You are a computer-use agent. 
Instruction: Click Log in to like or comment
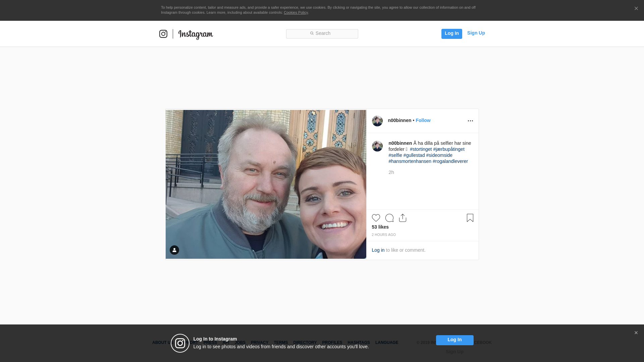pyautogui.click(x=378, y=250)
